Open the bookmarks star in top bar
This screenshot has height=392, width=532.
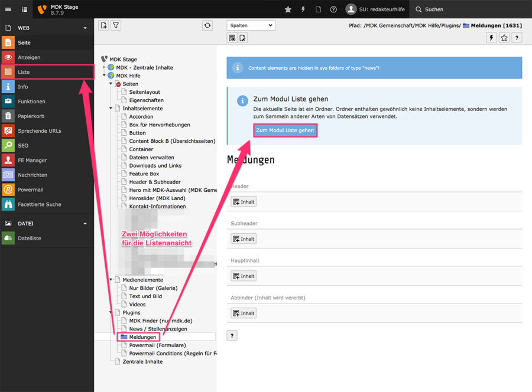pos(288,9)
